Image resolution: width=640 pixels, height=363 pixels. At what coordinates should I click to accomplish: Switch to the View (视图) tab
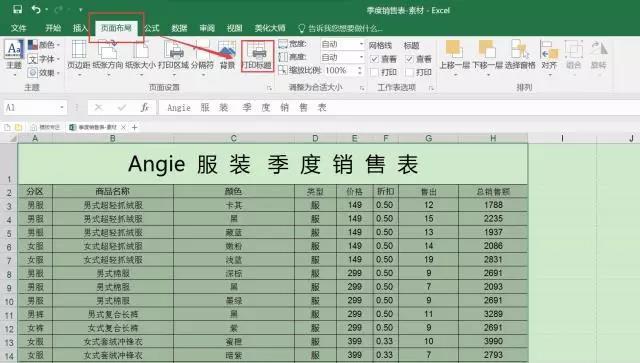click(x=234, y=28)
